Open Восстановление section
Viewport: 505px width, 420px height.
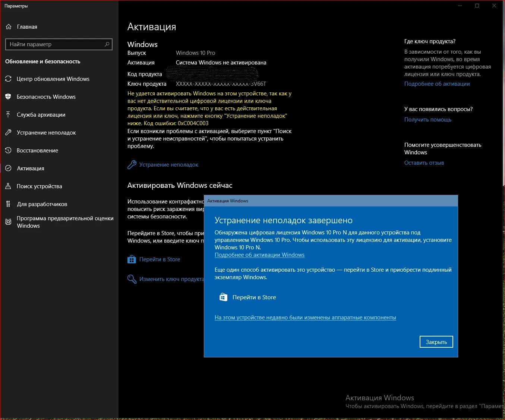point(59,151)
